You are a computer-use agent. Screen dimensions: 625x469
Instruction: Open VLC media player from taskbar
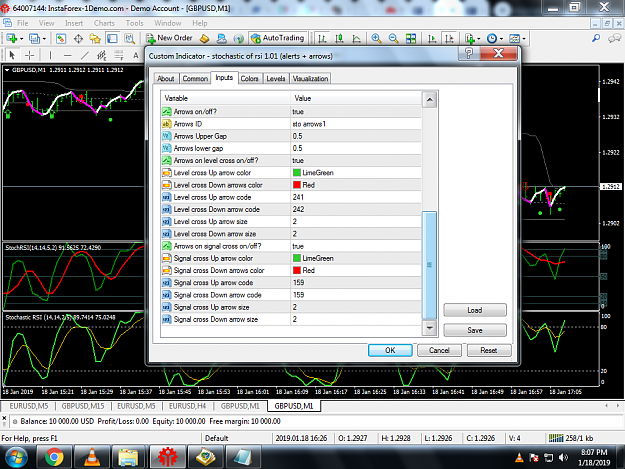(92, 457)
